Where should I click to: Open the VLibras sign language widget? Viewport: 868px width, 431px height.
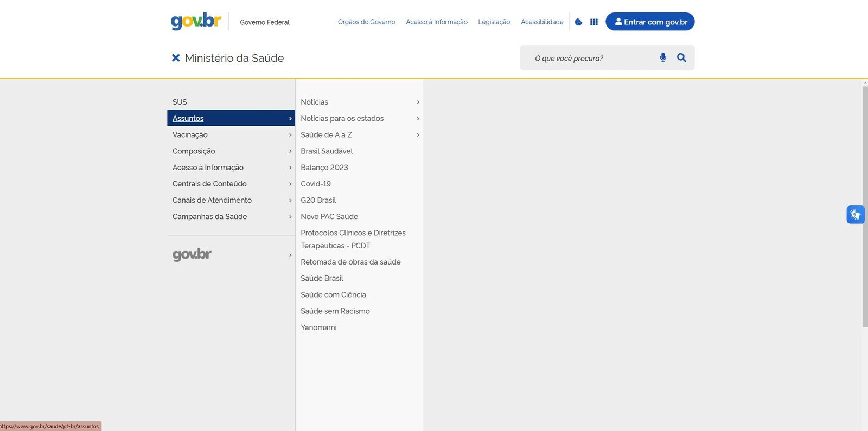[856, 215]
